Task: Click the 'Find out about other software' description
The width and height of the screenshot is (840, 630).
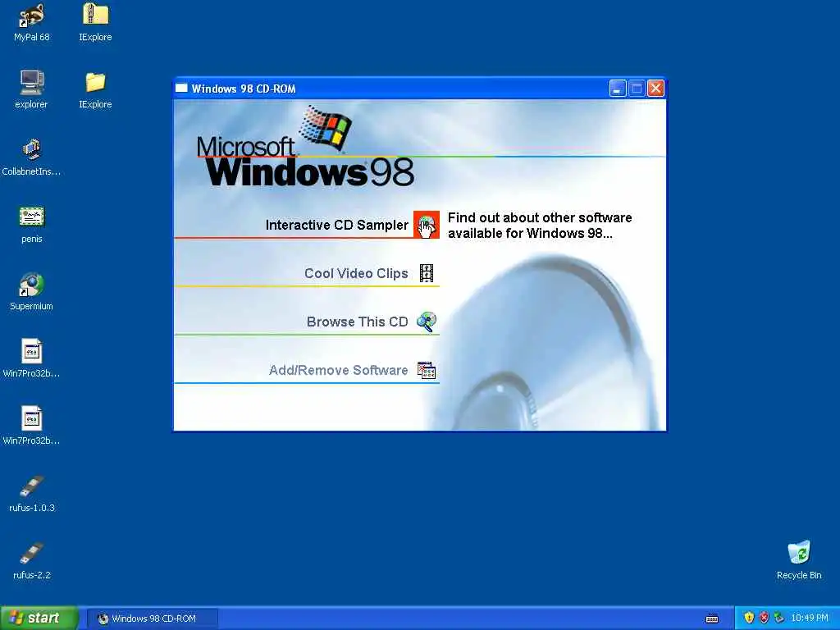Action: (540, 225)
